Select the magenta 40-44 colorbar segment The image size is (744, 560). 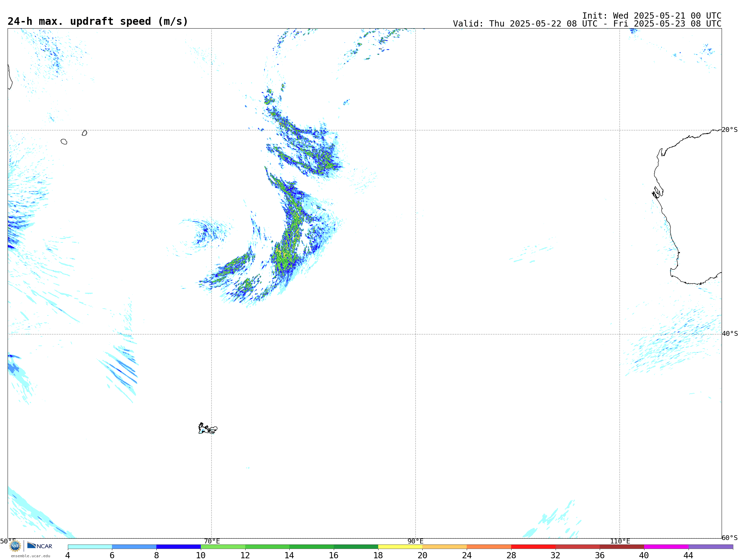coord(666,547)
